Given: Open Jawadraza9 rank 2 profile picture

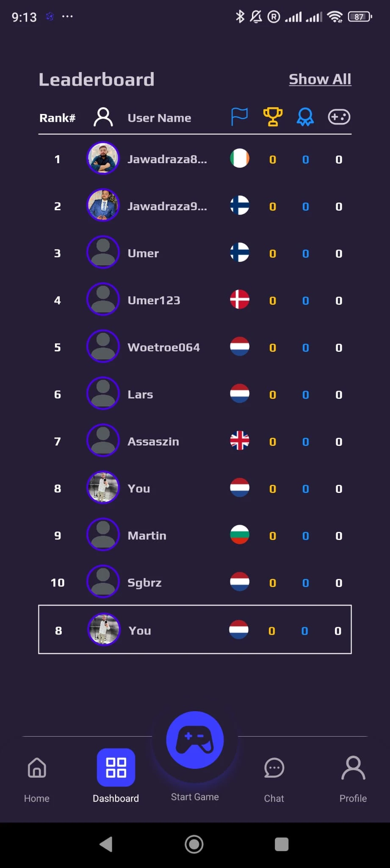Looking at the screenshot, I should 103,205.
